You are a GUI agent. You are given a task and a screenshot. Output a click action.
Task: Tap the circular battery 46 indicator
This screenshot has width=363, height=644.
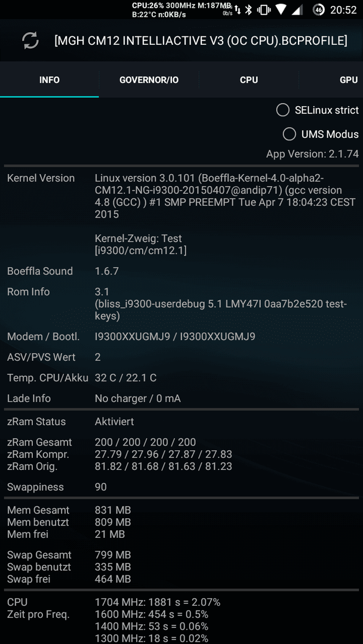click(x=318, y=10)
